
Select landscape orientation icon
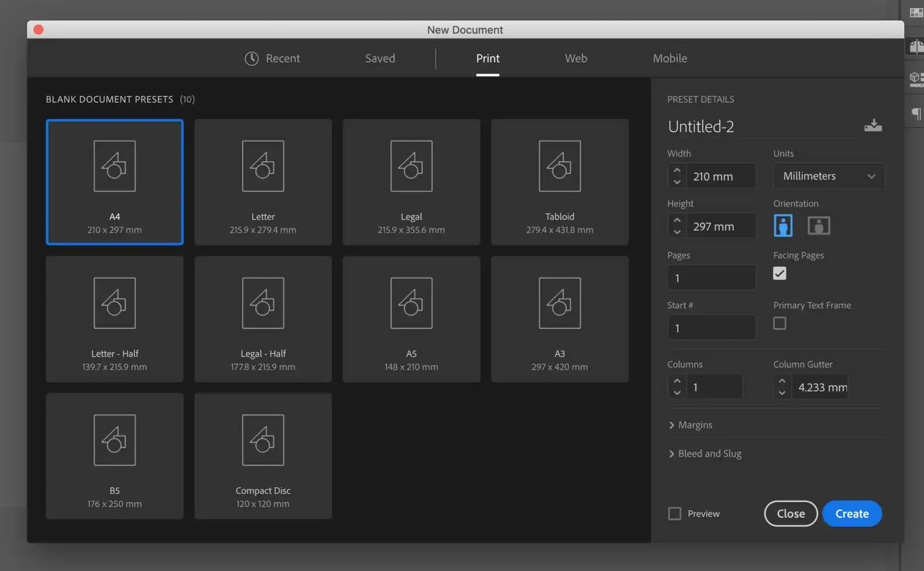[x=819, y=225]
